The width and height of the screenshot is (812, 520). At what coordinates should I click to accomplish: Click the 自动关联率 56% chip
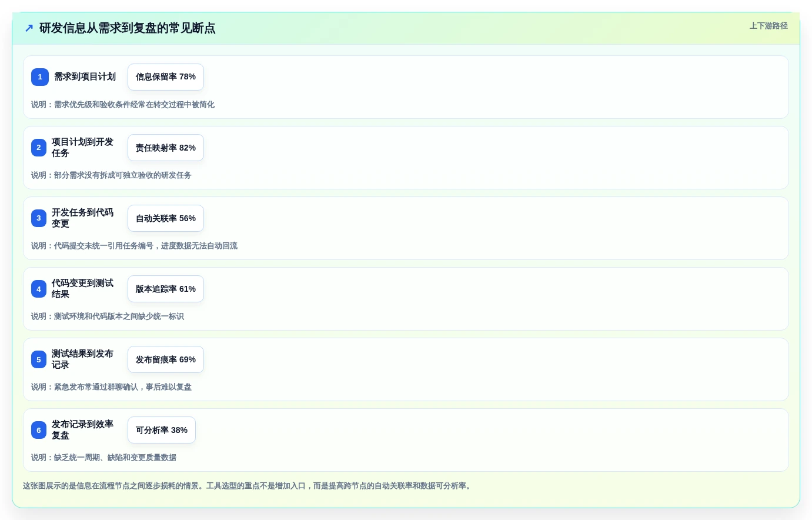pyautogui.click(x=166, y=218)
